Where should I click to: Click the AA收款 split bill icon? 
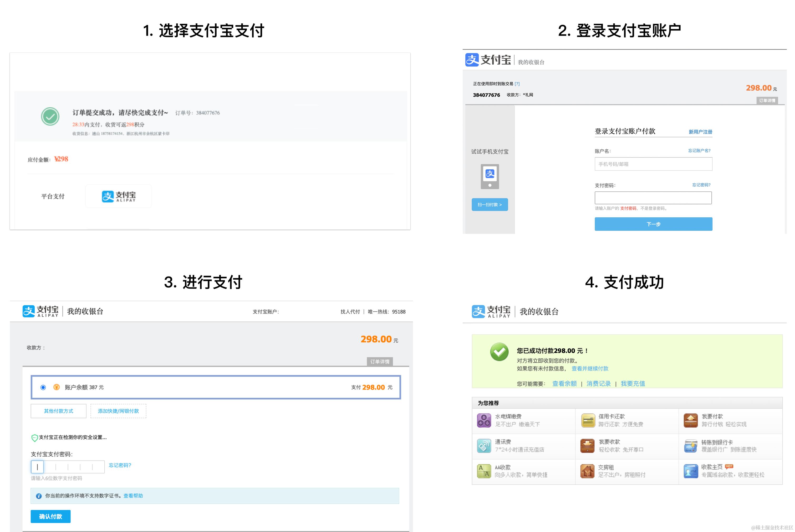[484, 471]
